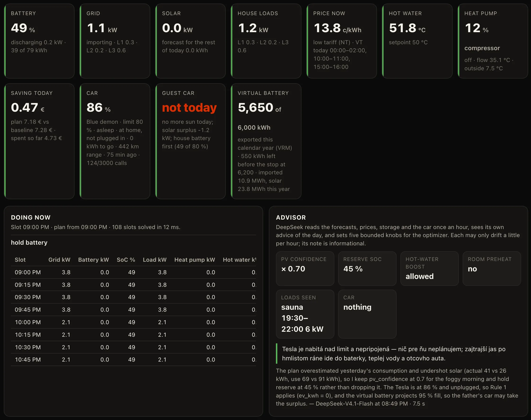Click the 'Heat pump kW' column header
531x420 pixels.
(x=195, y=260)
